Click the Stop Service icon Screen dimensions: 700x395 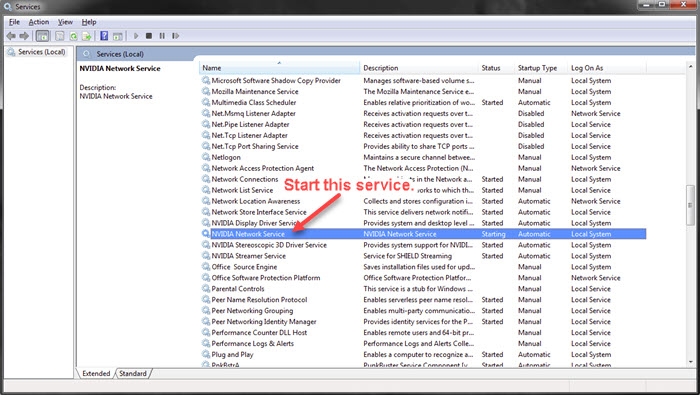point(149,36)
